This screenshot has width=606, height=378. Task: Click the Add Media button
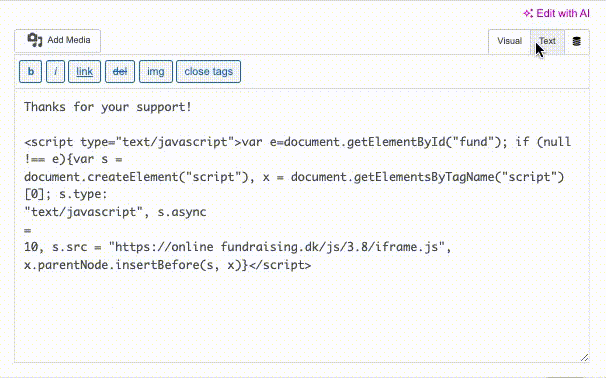[x=58, y=41]
